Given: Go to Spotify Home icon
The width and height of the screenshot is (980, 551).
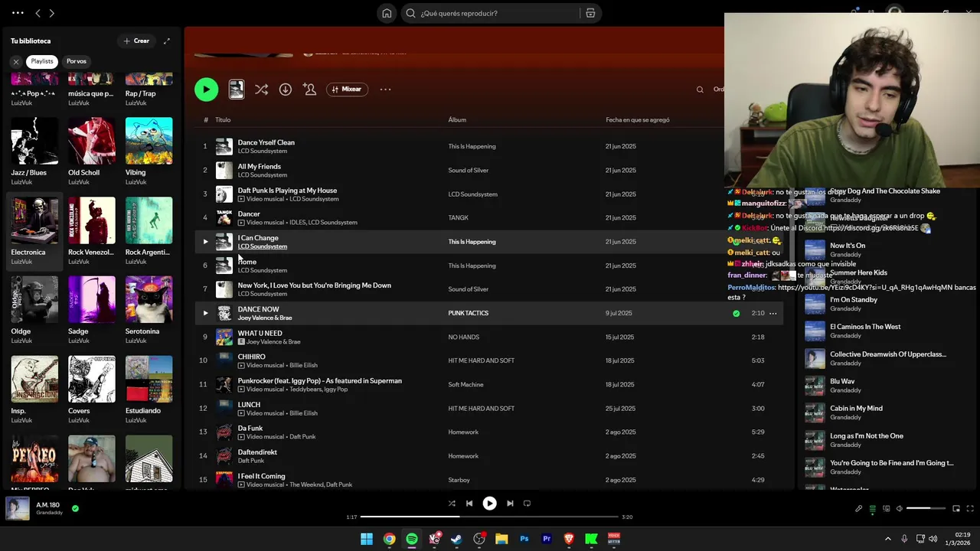Looking at the screenshot, I should [387, 13].
